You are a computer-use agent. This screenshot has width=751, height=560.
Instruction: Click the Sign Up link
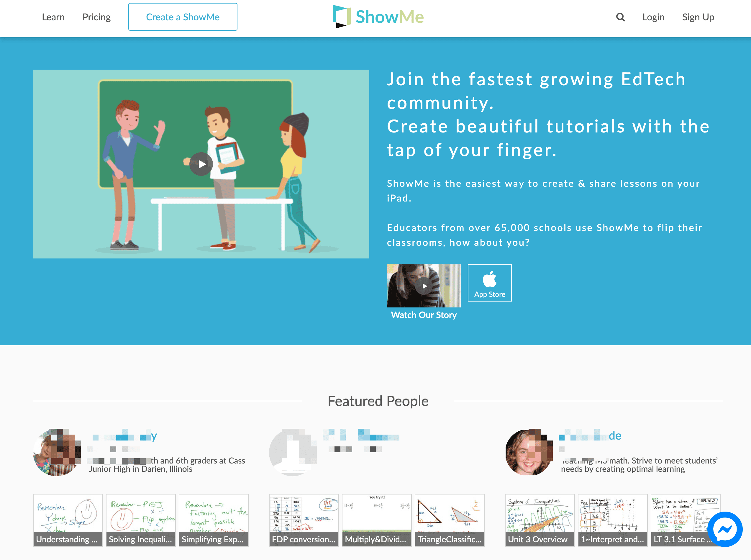point(698,17)
